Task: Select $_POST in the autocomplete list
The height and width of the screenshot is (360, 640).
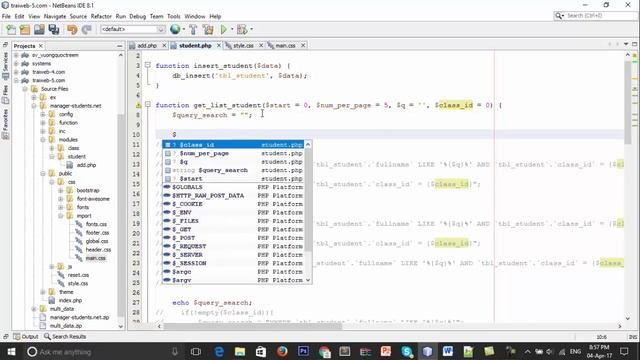Action: (x=233, y=238)
